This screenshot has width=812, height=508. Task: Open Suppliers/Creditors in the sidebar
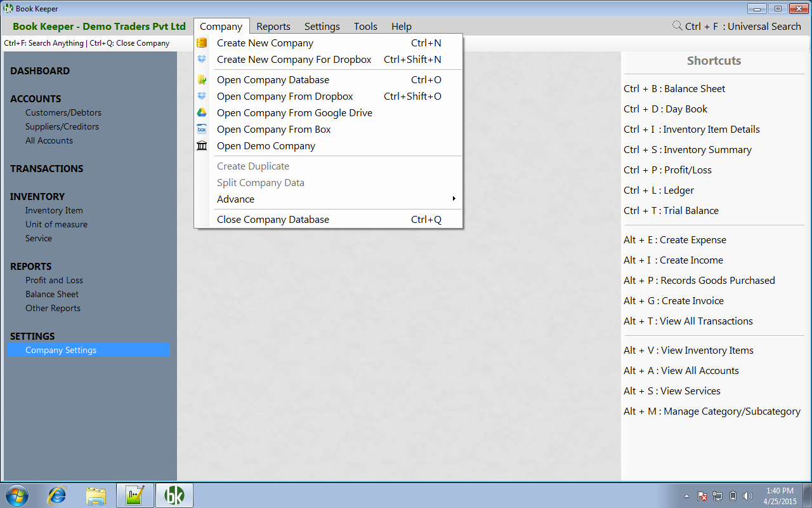[x=62, y=127]
